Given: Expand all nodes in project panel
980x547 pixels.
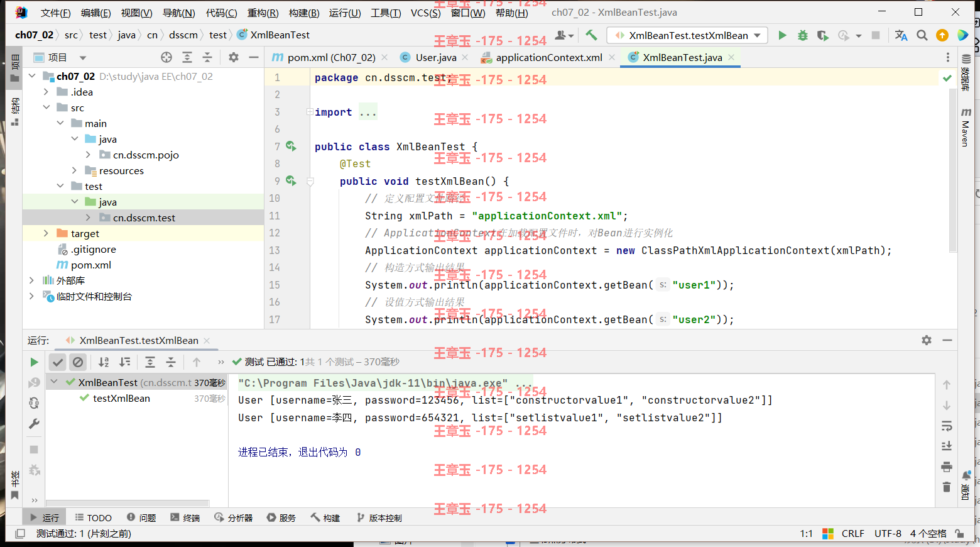Looking at the screenshot, I should pyautogui.click(x=187, y=57).
